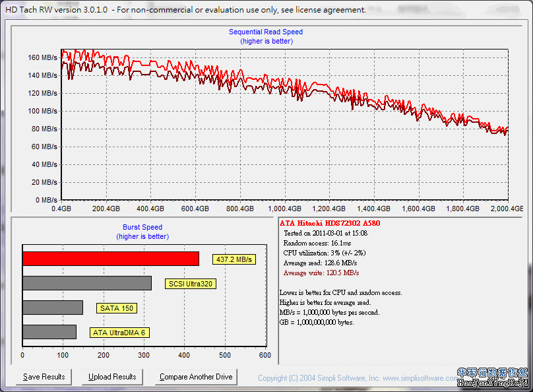Click the Sequential Read Speed chart title
Image resolution: width=533 pixels, height=392 pixels.
266,32
